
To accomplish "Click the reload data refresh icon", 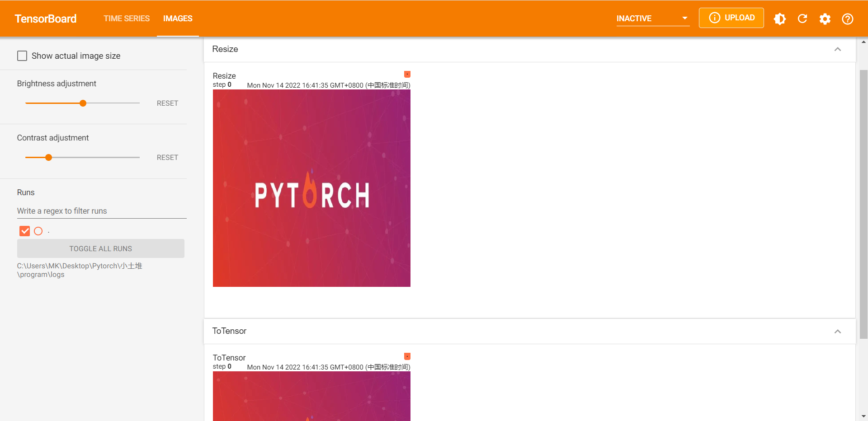I will [x=802, y=19].
